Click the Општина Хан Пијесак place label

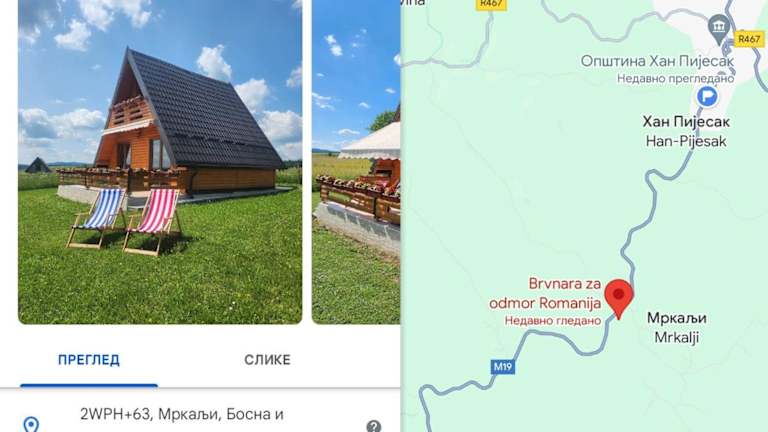[657, 61]
